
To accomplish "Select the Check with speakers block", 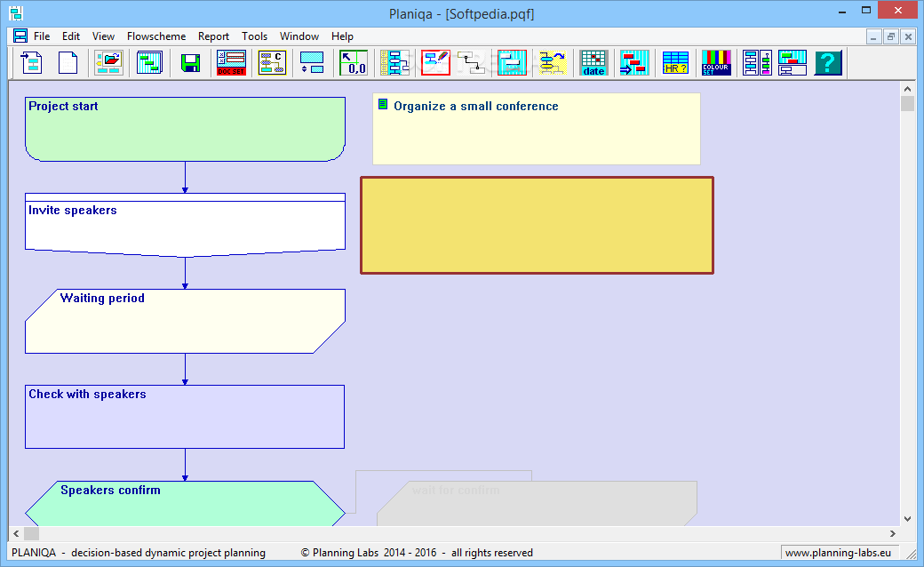I will click(185, 417).
